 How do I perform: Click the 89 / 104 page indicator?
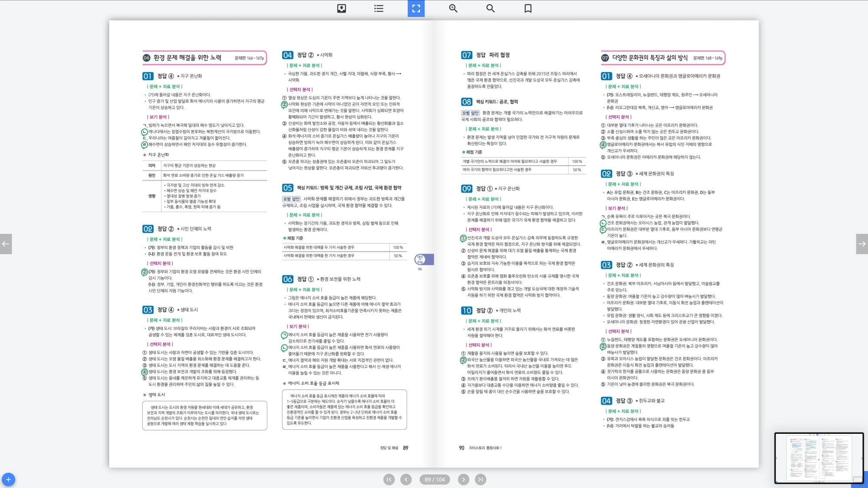[x=434, y=479]
